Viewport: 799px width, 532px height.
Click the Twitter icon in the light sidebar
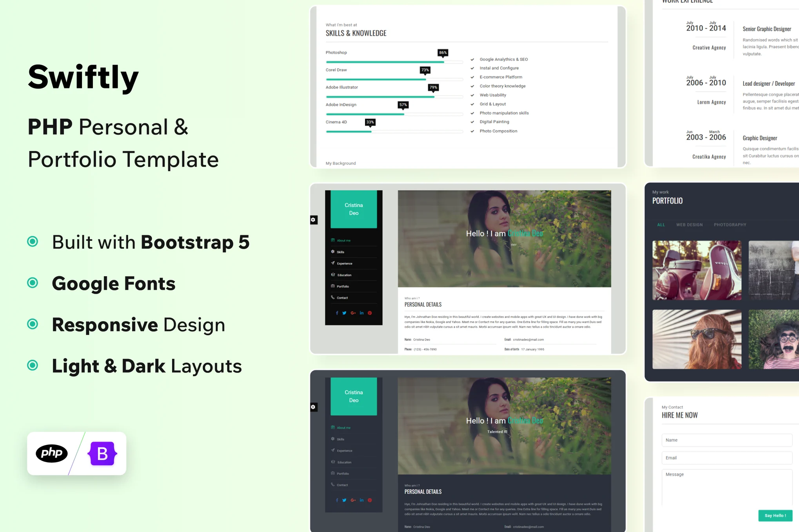coord(344,313)
